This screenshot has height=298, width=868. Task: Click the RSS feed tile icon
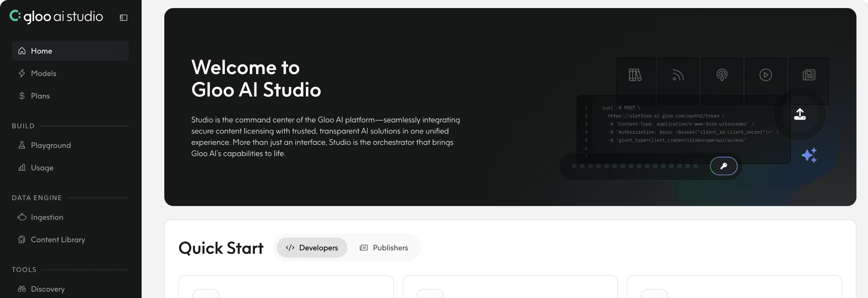point(678,75)
